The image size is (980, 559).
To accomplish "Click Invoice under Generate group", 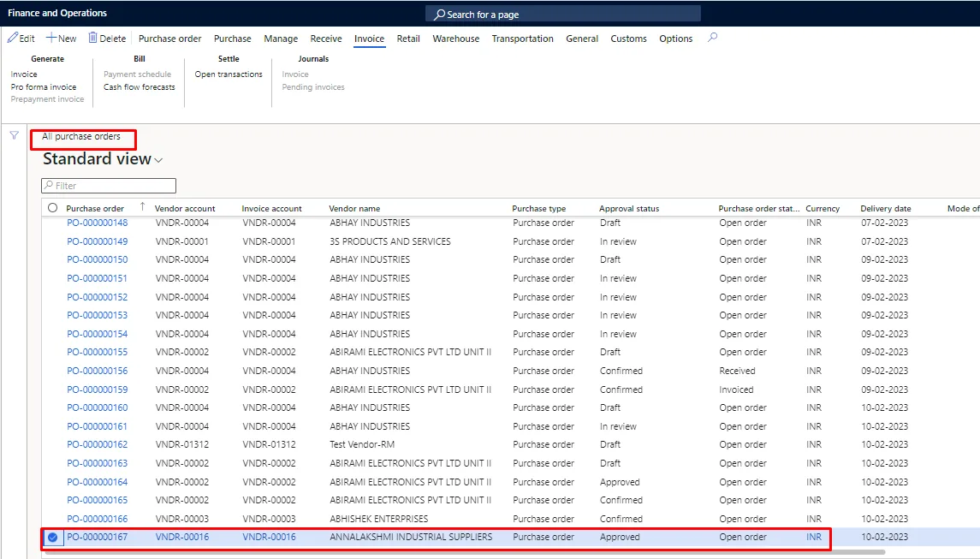I will pyautogui.click(x=24, y=74).
